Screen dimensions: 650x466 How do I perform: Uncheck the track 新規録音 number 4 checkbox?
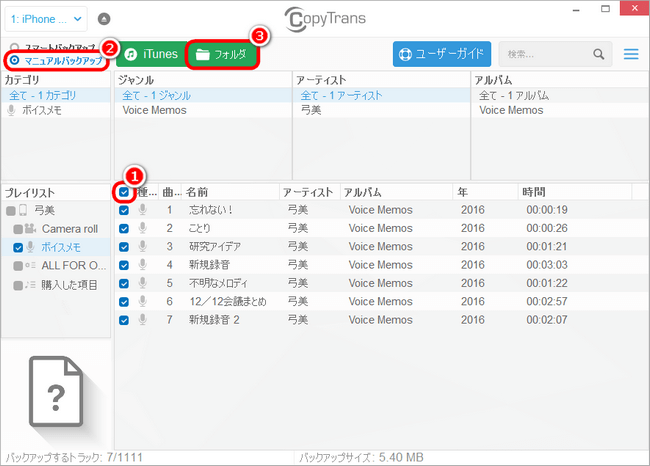pyautogui.click(x=124, y=265)
